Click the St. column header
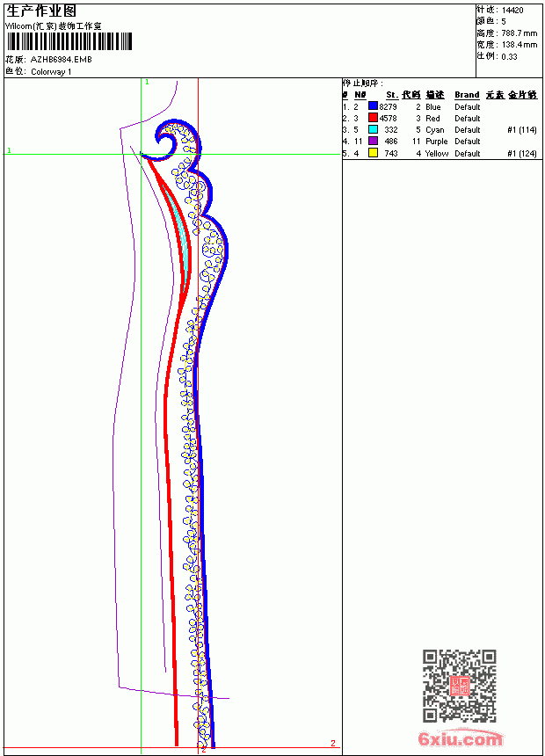Screen dimensions: 545x756 pos(392,95)
